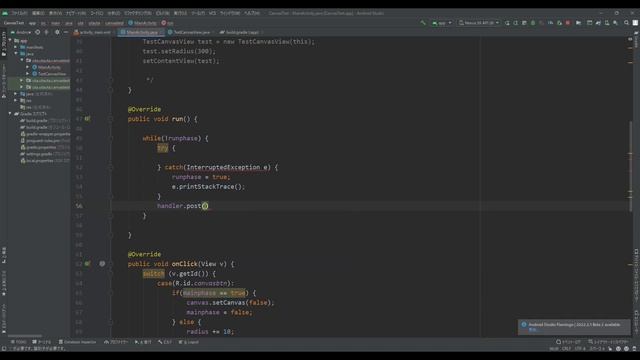Click override gutter icon beside run() method
The image size is (640, 360).
pos(87,119)
